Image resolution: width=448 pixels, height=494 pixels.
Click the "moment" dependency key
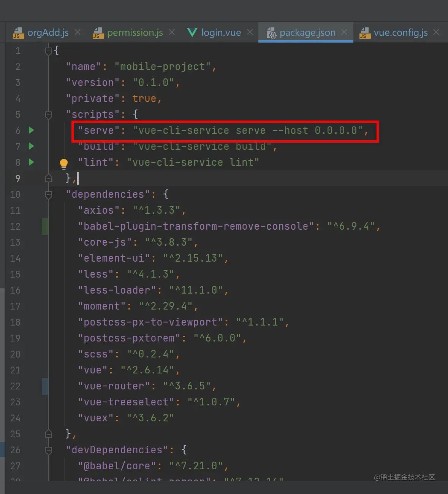point(102,307)
